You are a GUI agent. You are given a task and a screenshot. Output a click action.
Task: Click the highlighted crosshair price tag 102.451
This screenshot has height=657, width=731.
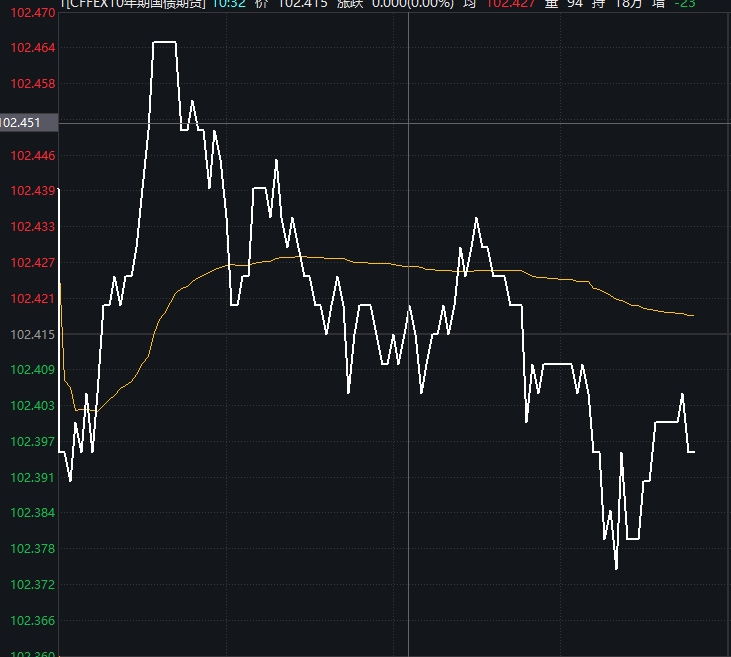pyautogui.click(x=22, y=122)
